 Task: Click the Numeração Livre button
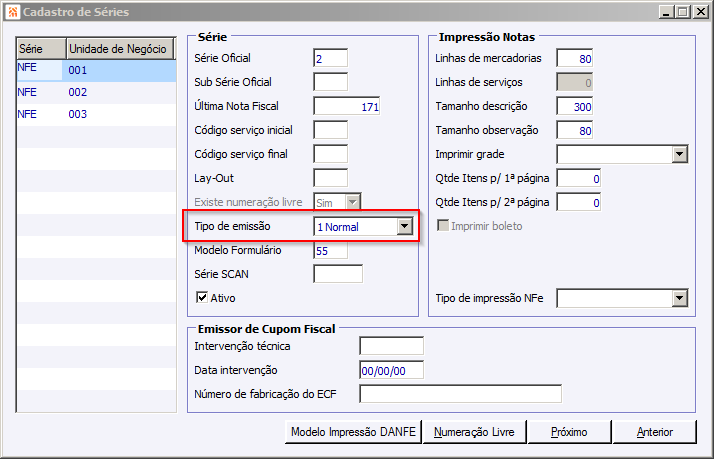[474, 432]
